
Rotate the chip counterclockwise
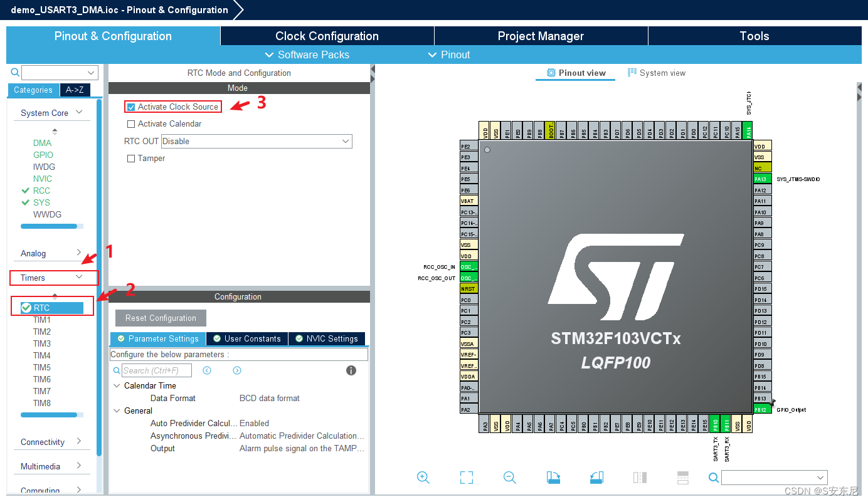(x=596, y=478)
